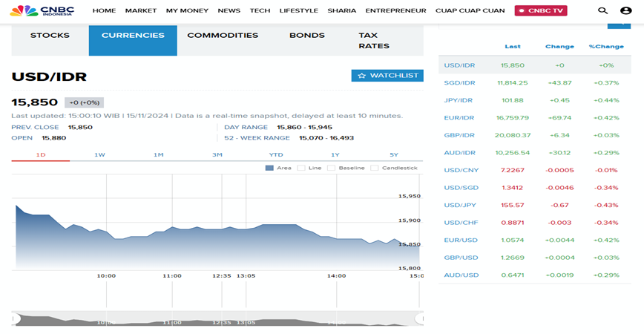
Task: Open the SGD/IDR currency pair link
Action: point(459,82)
